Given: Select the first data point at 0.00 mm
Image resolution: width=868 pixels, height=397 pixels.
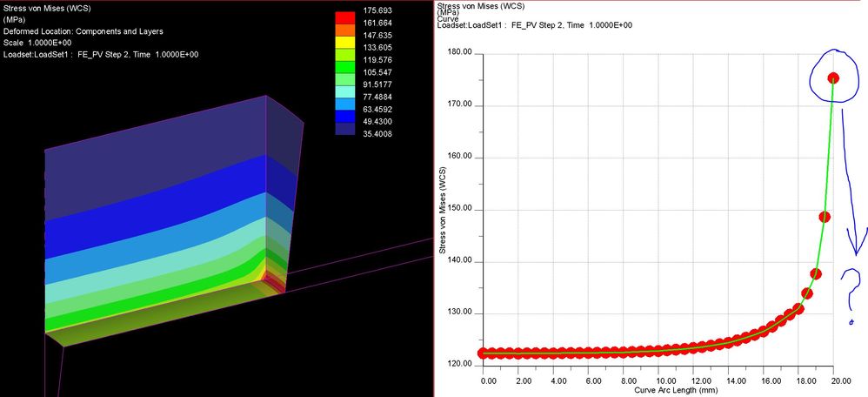Looking at the screenshot, I should [484, 353].
